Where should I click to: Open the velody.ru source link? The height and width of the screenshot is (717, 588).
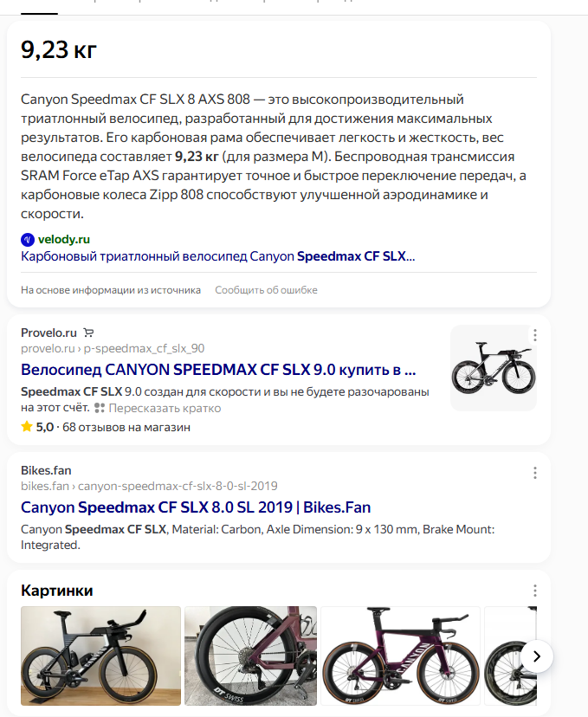coord(64,239)
